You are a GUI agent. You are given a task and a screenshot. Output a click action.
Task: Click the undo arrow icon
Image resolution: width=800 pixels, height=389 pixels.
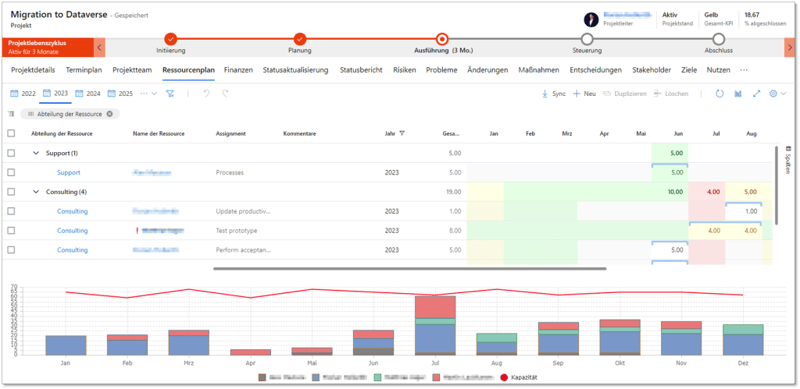pyautogui.click(x=207, y=94)
